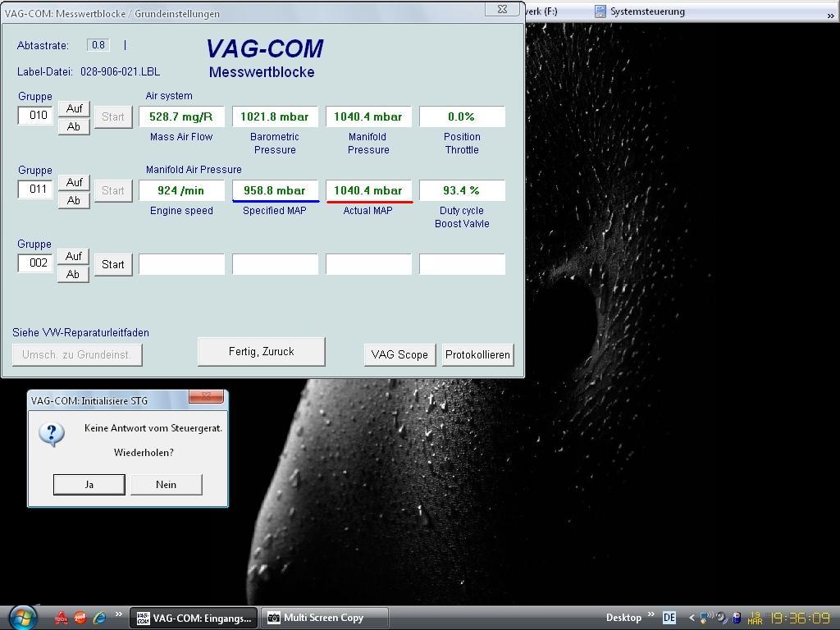Click Ab for Gruppe 002
The width and height of the screenshot is (840, 630).
point(74,274)
